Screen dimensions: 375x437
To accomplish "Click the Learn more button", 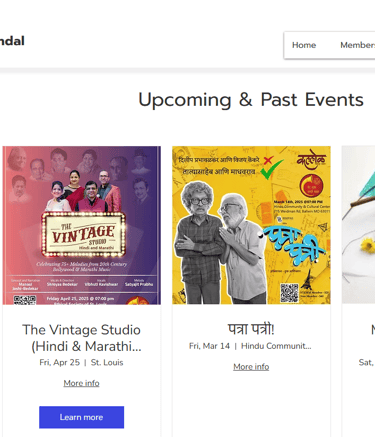I will click(81, 417).
